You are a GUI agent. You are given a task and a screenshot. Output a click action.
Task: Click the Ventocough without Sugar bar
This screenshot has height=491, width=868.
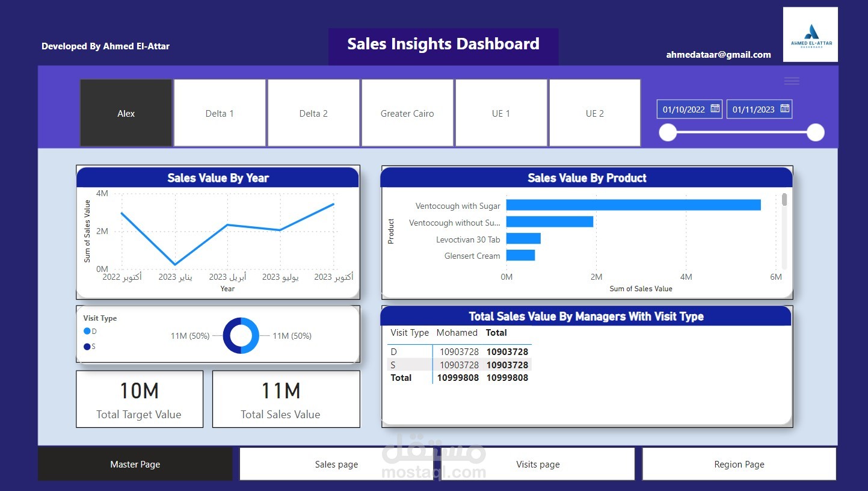[x=550, y=222]
